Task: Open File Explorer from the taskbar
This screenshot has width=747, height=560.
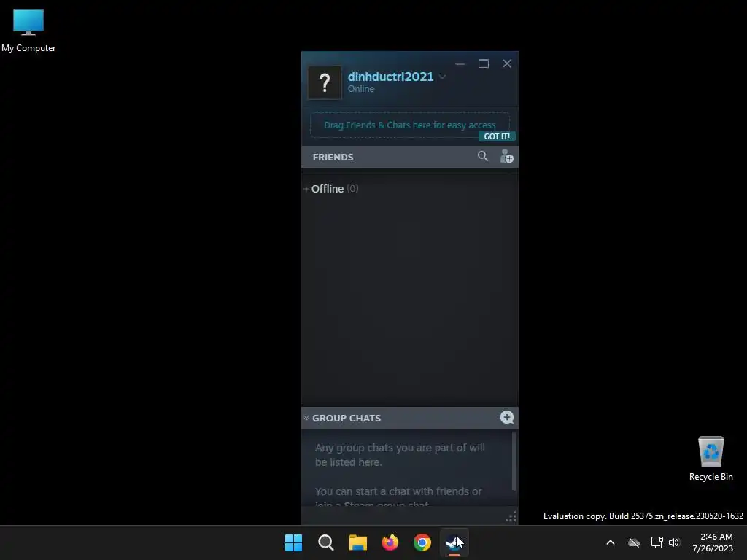Action: pyautogui.click(x=357, y=542)
